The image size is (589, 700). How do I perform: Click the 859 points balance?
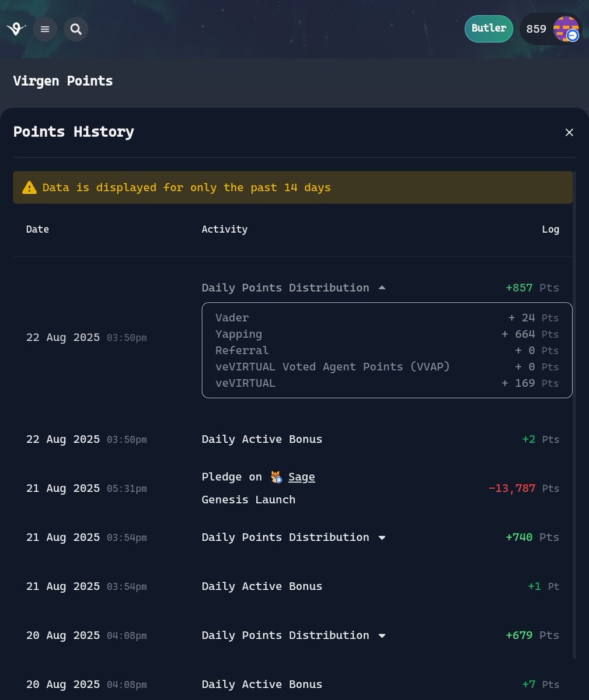click(536, 29)
